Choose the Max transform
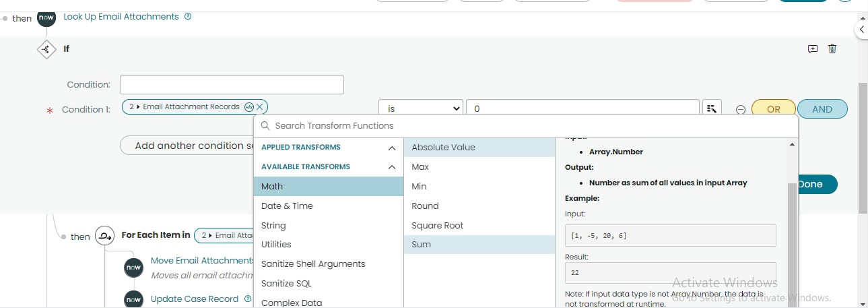The width and height of the screenshot is (868, 308). (479, 166)
